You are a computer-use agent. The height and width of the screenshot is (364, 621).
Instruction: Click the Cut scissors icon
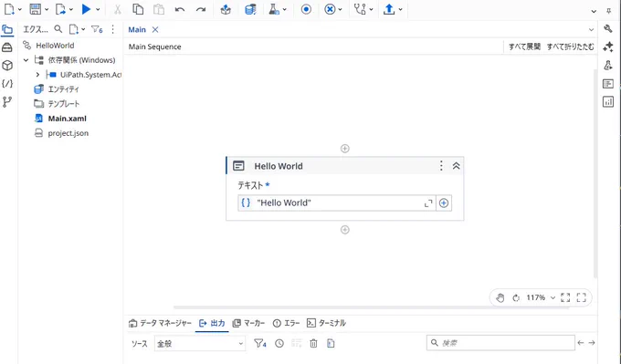[117, 9]
